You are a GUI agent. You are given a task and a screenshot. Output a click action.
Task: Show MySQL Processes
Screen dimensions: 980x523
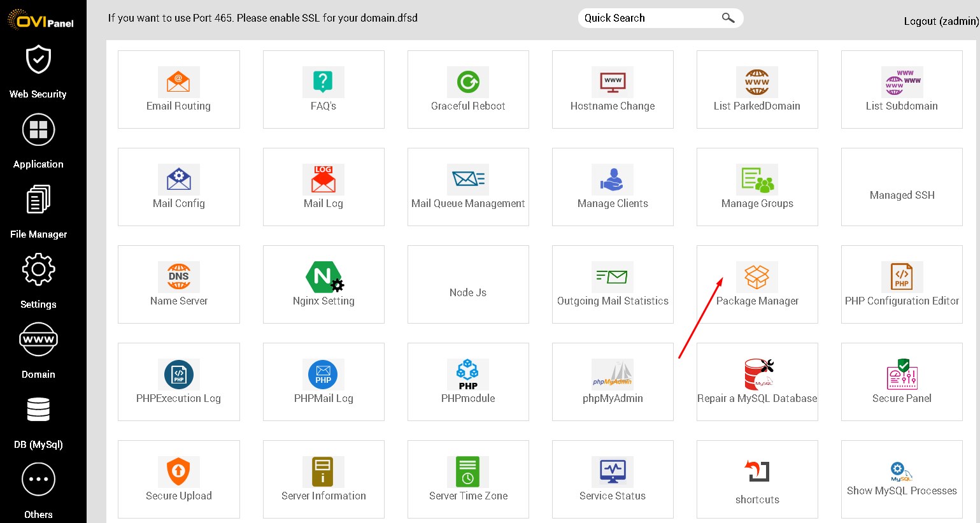coord(902,479)
